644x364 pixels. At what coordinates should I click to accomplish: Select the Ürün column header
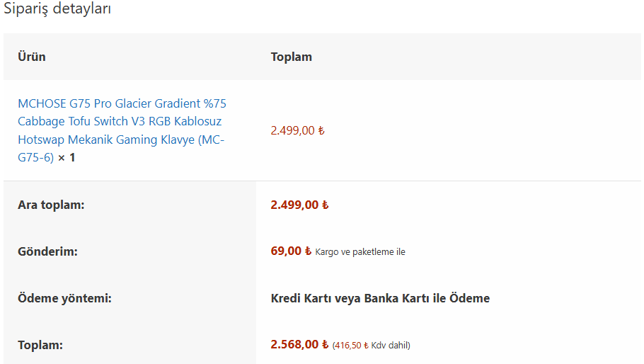(x=32, y=57)
